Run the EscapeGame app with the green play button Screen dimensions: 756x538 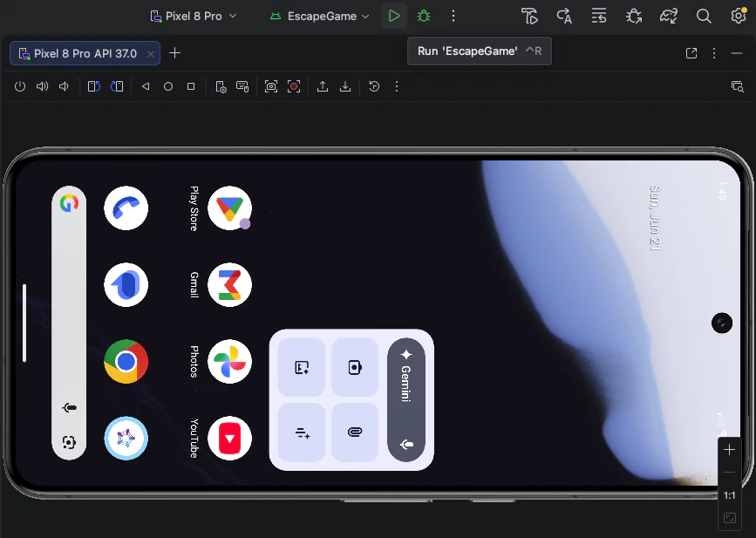[x=394, y=16]
